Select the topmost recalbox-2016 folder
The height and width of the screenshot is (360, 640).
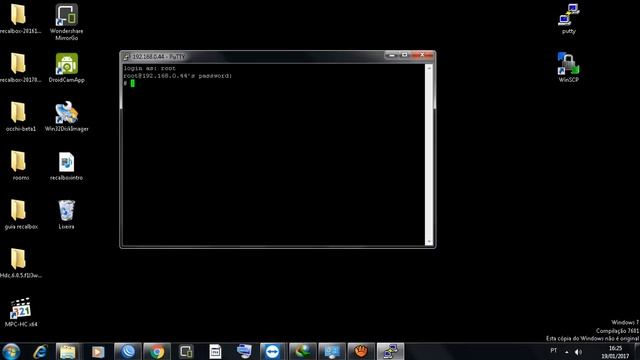(20, 19)
